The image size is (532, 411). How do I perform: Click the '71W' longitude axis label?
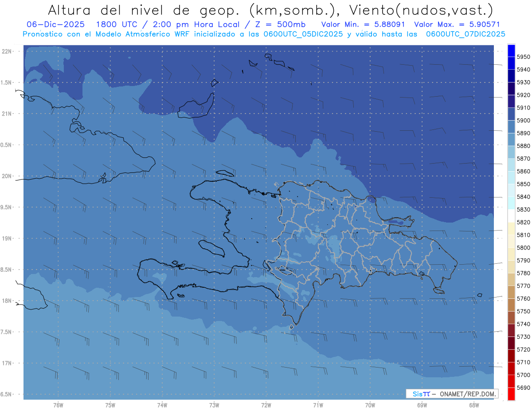click(318, 406)
